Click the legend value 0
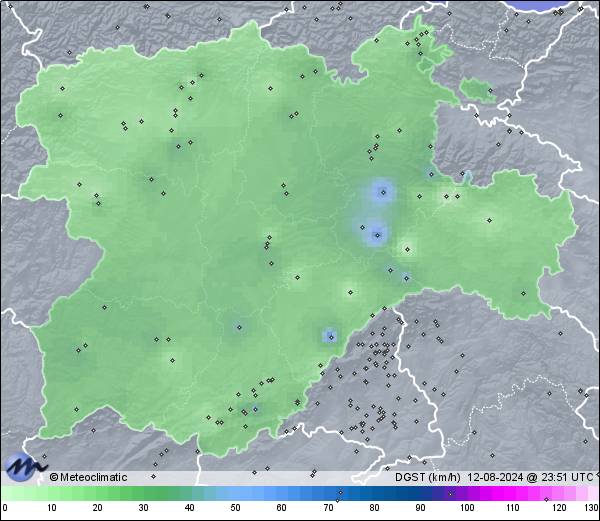 click(5, 508)
